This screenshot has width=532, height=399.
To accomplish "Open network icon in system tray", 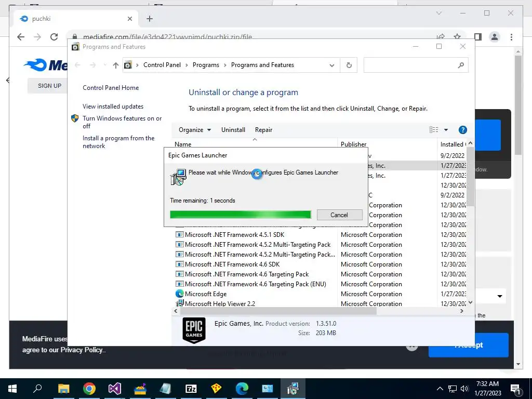I will (x=453, y=389).
